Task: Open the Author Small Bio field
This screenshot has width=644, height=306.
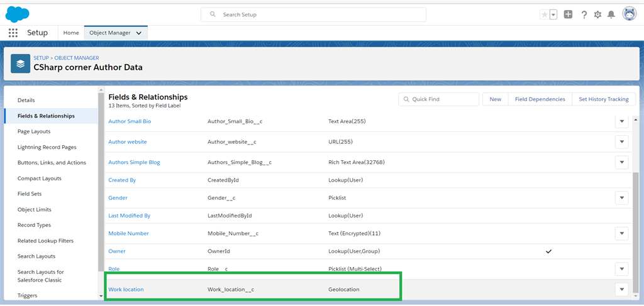Action: coord(130,121)
